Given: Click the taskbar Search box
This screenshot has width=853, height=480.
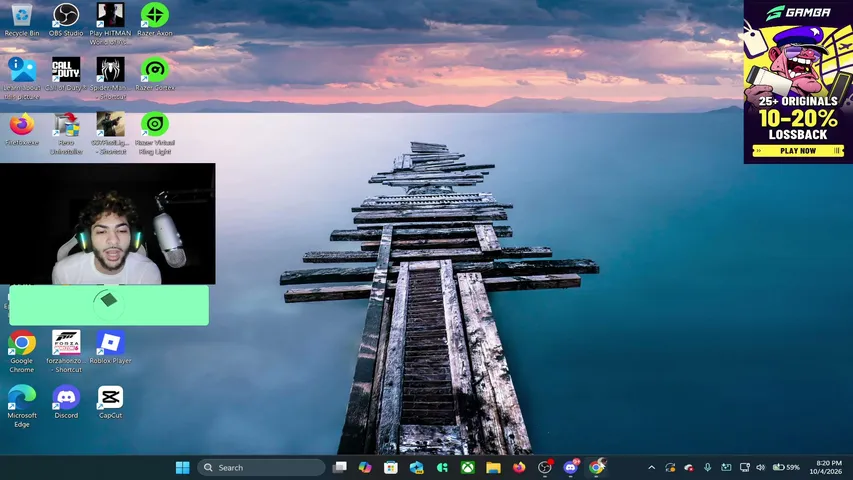Looking at the screenshot, I should (261, 467).
